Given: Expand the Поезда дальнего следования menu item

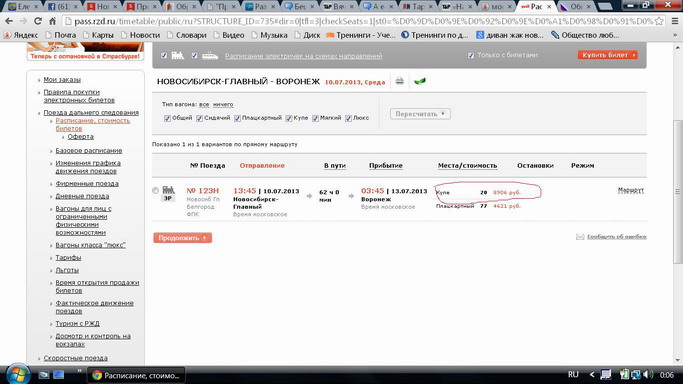Looking at the screenshot, I should pos(91,112).
